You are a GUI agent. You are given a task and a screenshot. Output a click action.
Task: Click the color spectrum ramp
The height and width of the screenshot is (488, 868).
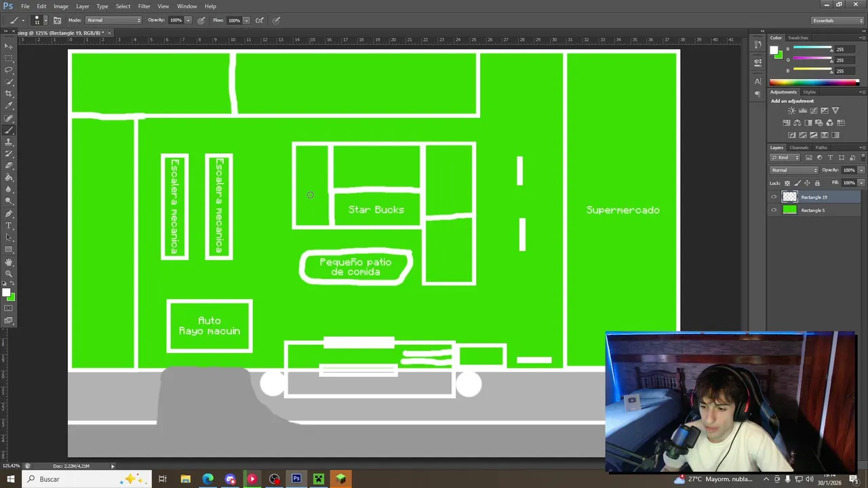pyautogui.click(x=814, y=83)
